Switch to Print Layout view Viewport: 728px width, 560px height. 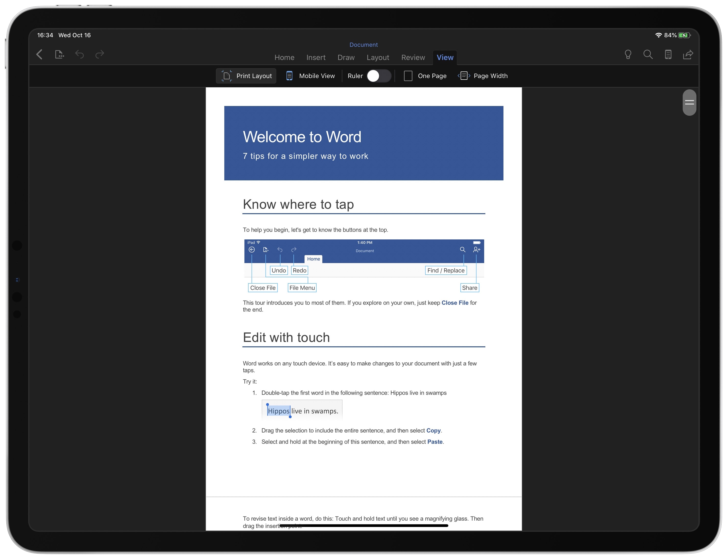coord(247,76)
